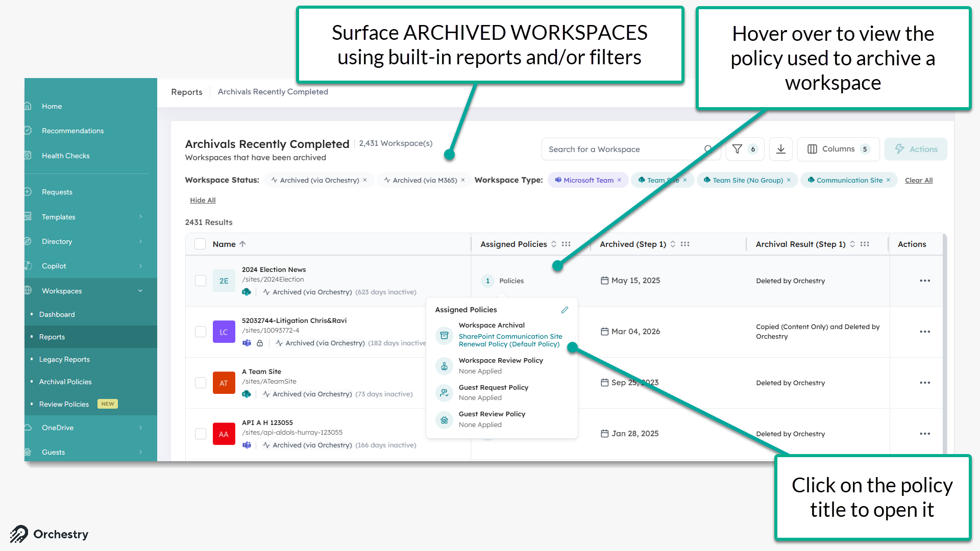Screen dimensions: 980x551
Task: Click the Search for a Workspace field
Action: tap(631, 149)
